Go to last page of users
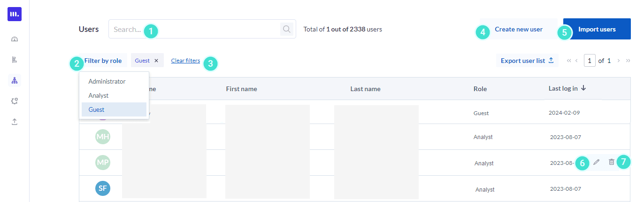Screen dimensions: 644x202 point(628,61)
